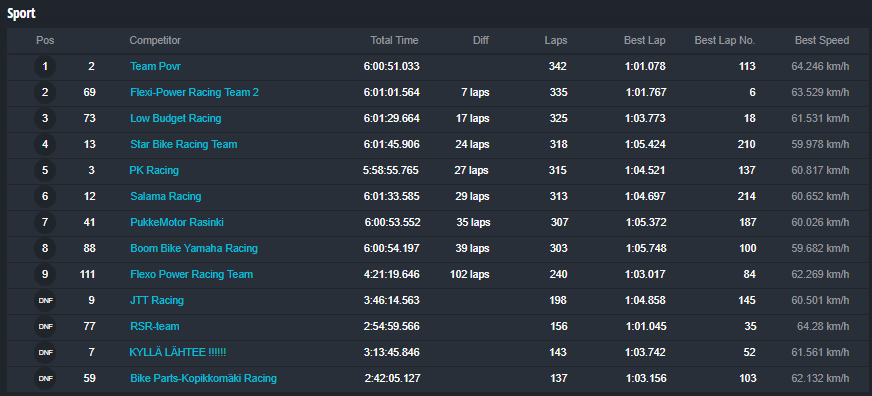The image size is (872, 396).
Task: Click the DNF badge for RSR-team
Action: [45, 327]
